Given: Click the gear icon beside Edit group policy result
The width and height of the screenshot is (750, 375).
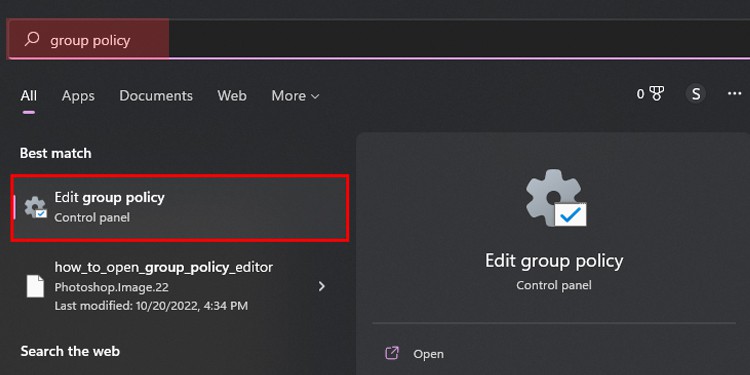Looking at the screenshot, I should [35, 208].
